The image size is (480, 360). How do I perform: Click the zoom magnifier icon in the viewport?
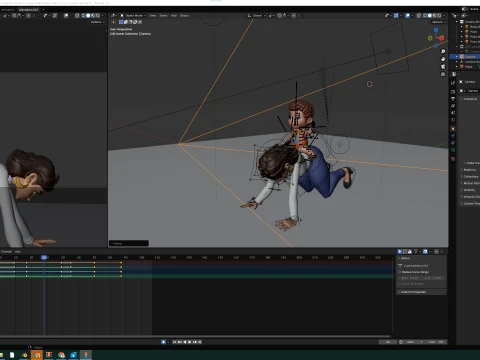(443, 52)
